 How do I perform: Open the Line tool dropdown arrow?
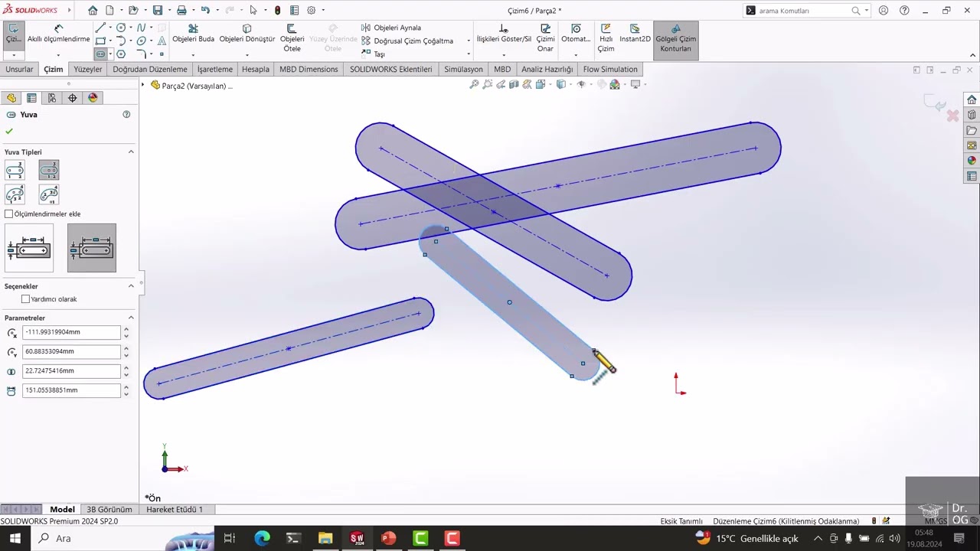[110, 28]
